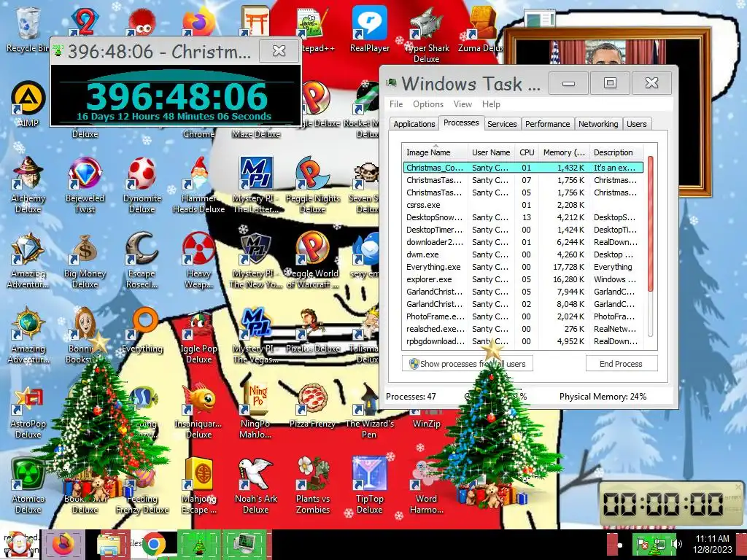Switch to the Users tab
This screenshot has height=560, width=747.
click(x=636, y=124)
